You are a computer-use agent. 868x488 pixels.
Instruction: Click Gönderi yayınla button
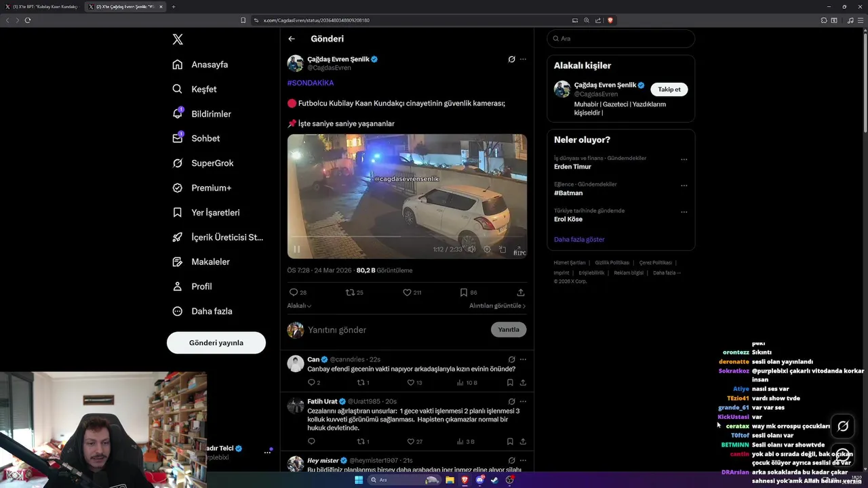[x=216, y=342]
